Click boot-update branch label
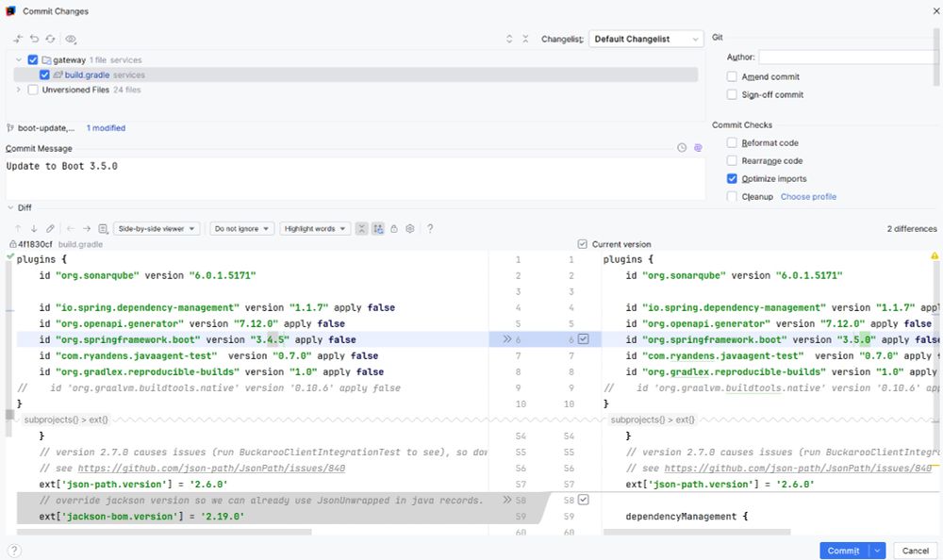 [46, 128]
